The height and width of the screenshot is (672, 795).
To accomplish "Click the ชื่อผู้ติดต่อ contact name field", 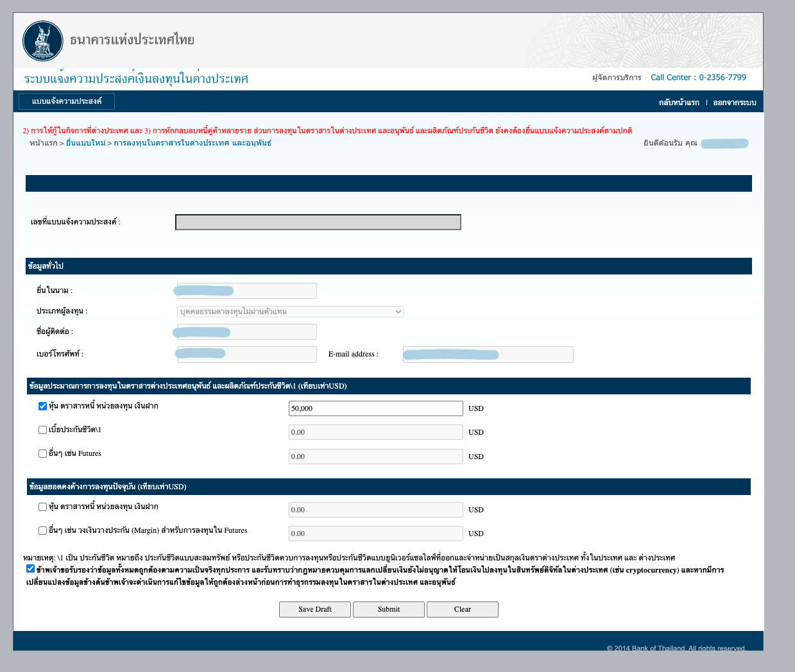I will 246,332.
